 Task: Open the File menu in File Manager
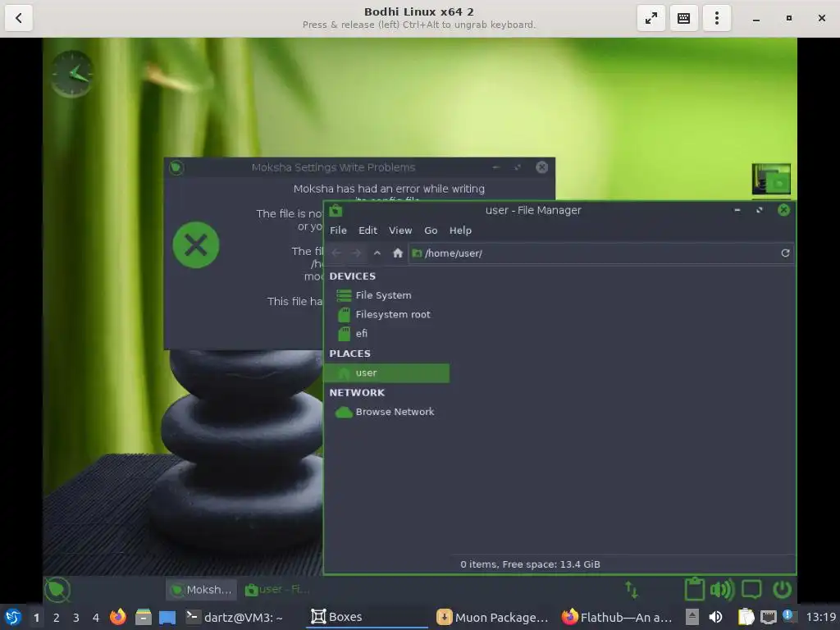[x=338, y=231]
